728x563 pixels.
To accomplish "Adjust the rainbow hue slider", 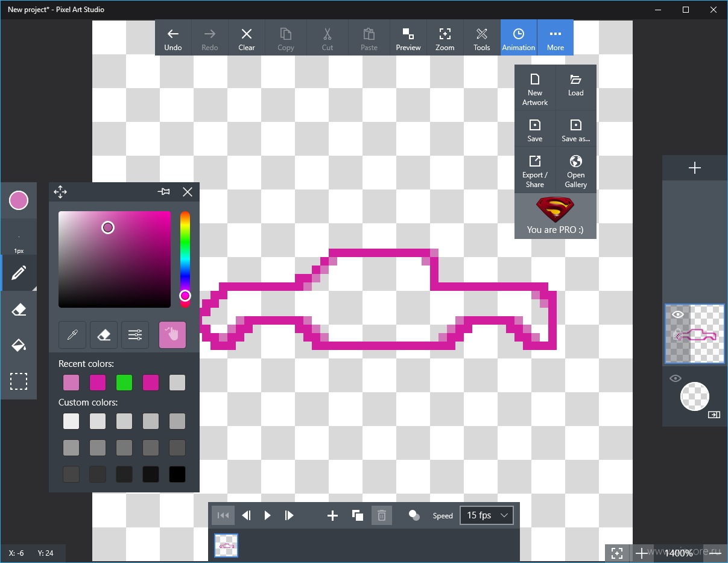I will 185,259.
